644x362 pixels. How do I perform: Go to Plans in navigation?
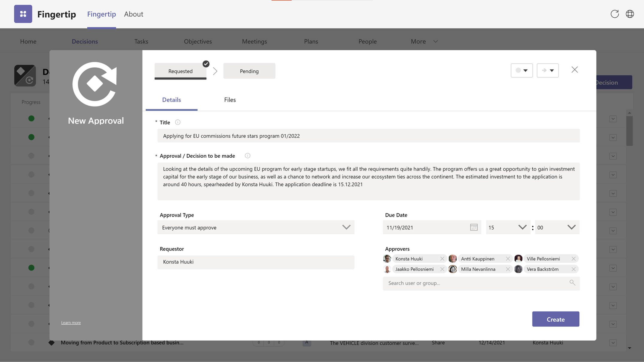click(x=311, y=41)
